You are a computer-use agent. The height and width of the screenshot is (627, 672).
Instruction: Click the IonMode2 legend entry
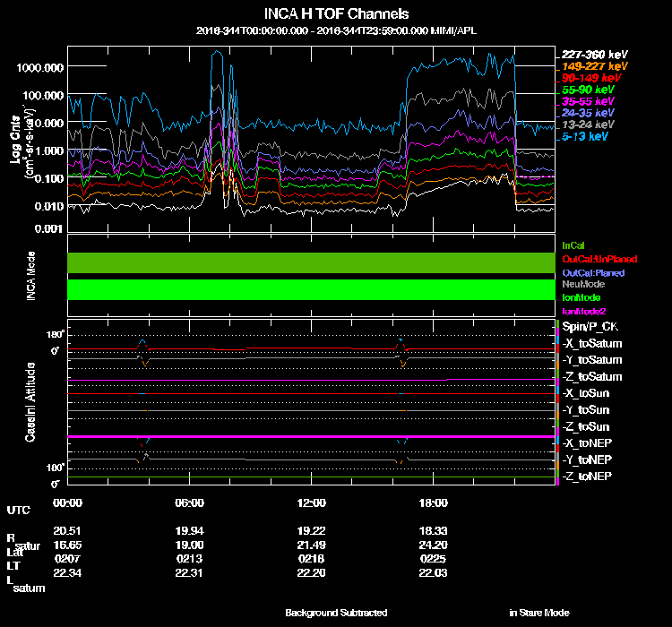(583, 311)
